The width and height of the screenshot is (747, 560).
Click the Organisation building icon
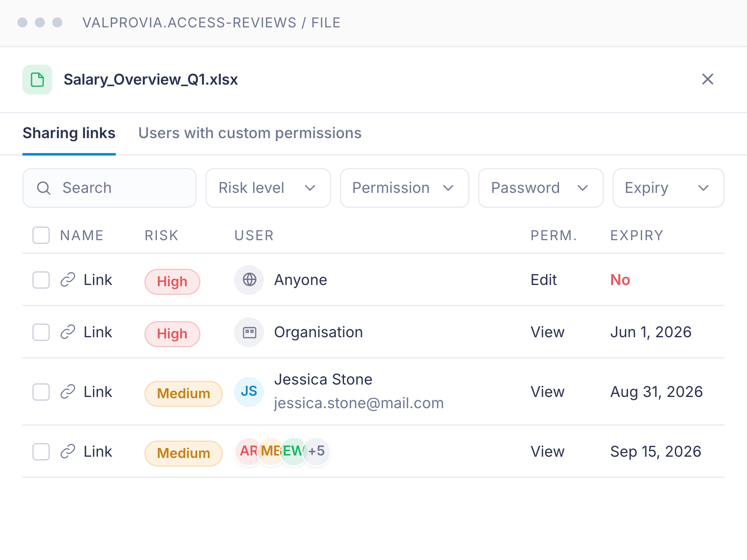[249, 332]
